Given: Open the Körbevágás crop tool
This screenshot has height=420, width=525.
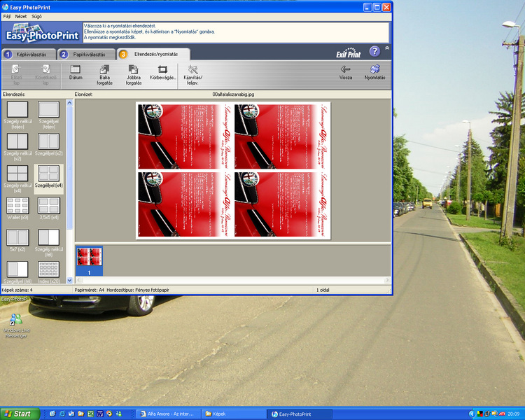Looking at the screenshot, I should click(x=162, y=72).
